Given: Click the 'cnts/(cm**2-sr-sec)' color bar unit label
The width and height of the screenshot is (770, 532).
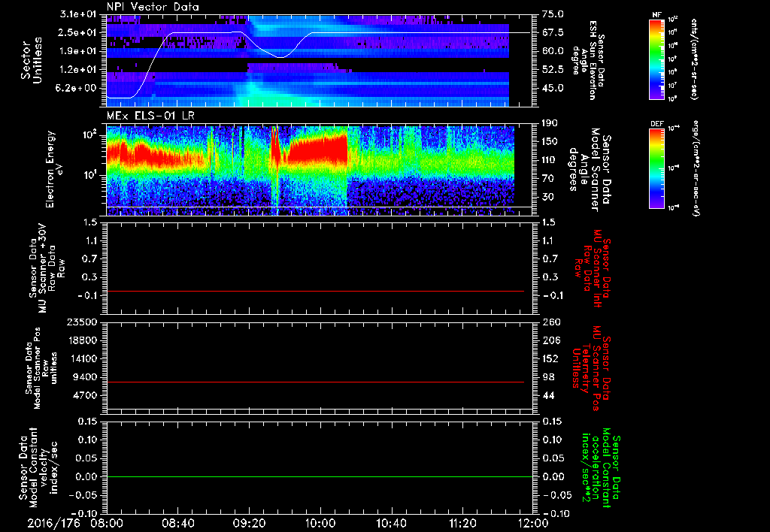Looking at the screenshot, I should point(694,59).
